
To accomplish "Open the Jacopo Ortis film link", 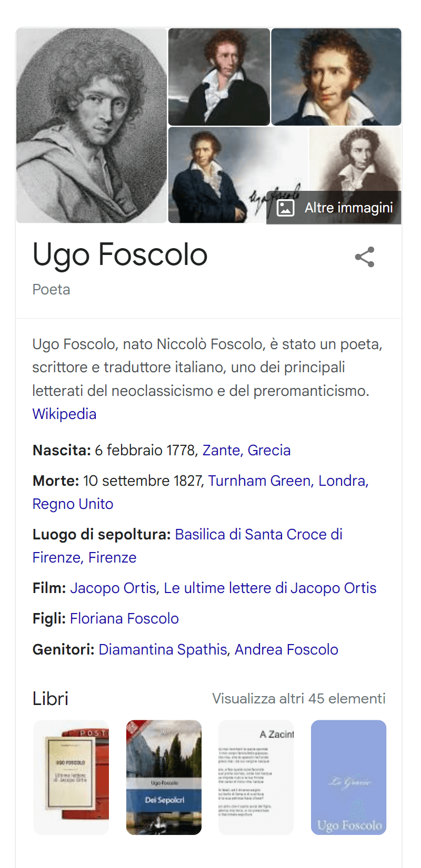I will coord(113,588).
